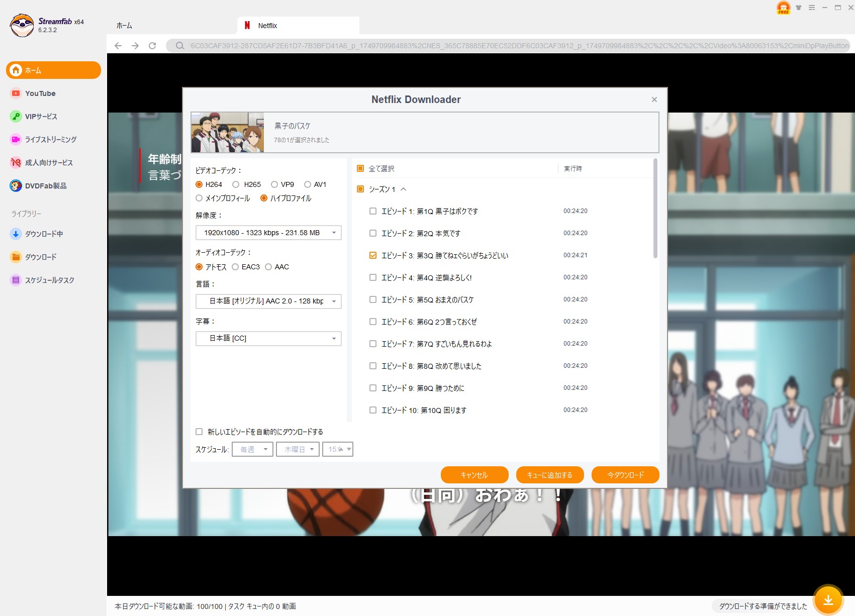Viewport: 855px width, 616px height.
Task: Click エピソード 8 title text
Action: click(431, 366)
